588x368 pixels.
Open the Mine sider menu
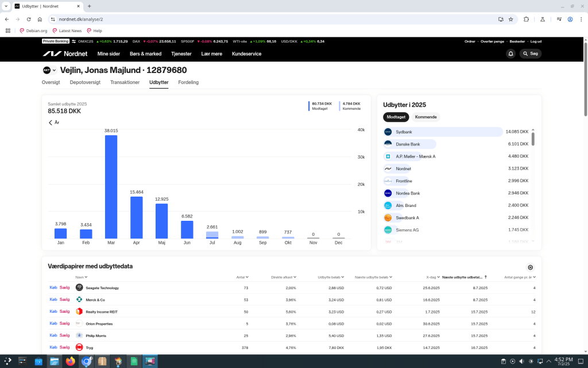tap(109, 53)
